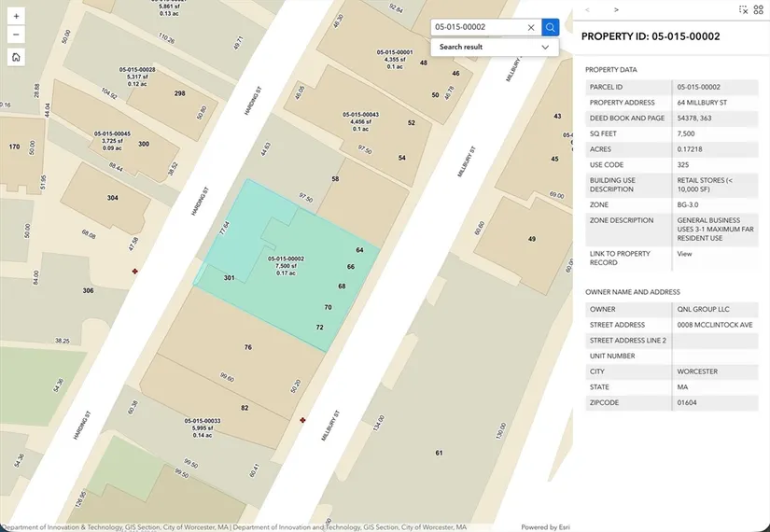This screenshot has height=532, width=770.
Task: Open the View property record link
Action: (x=684, y=253)
